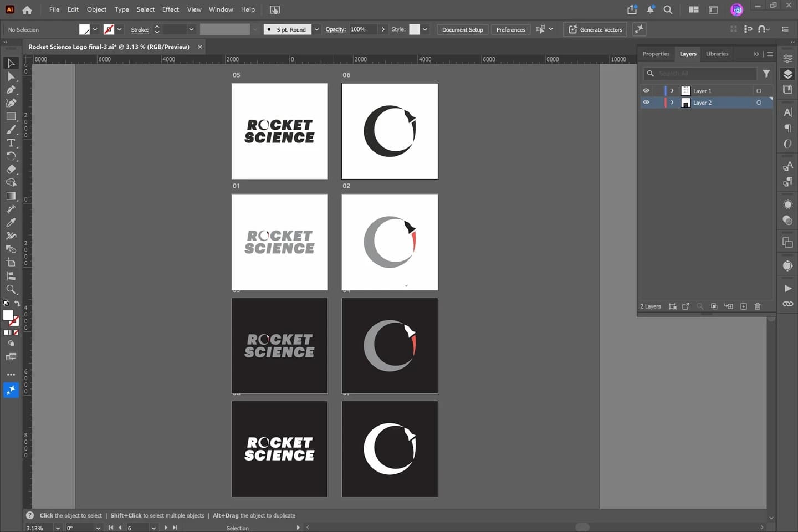Swap fill and stroke colors
The image size is (798, 532).
[x=17, y=304]
